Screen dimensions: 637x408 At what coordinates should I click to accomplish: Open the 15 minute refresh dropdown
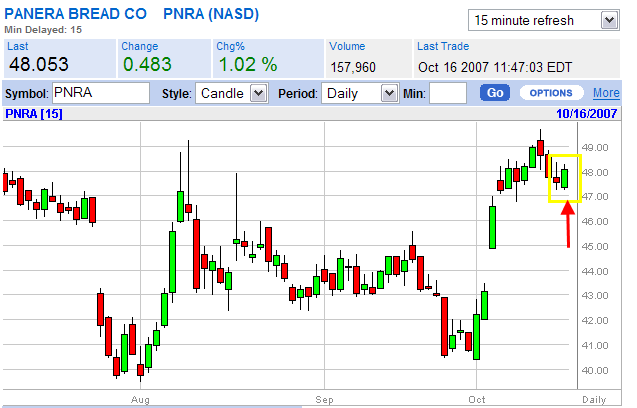tap(544, 20)
